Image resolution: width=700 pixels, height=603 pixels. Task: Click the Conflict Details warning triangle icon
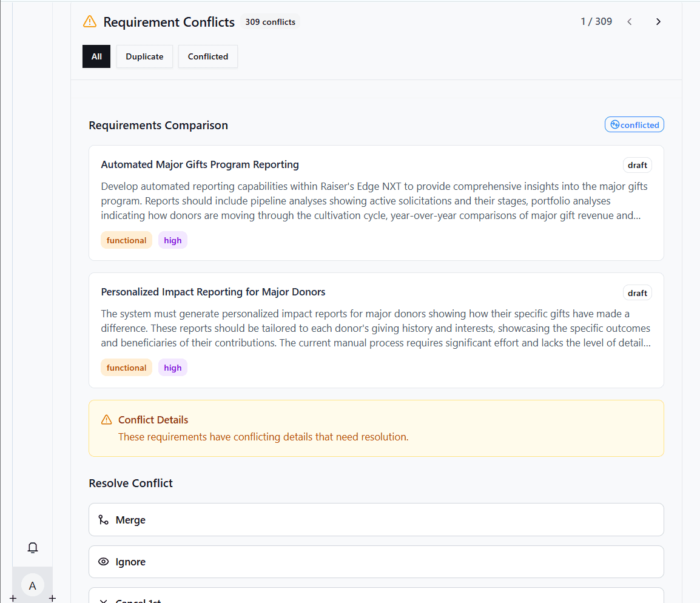(106, 420)
